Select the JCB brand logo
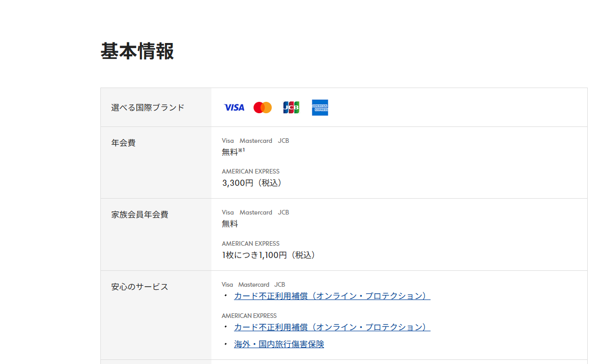Viewport: 599px width, 364px height. (291, 108)
